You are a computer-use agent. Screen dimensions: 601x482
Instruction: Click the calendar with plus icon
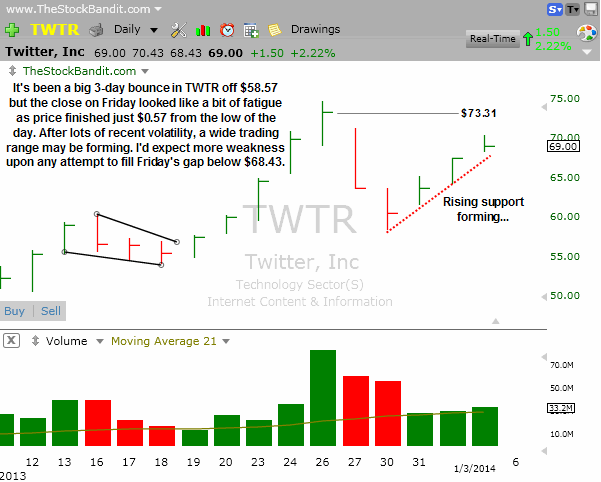(x=251, y=30)
